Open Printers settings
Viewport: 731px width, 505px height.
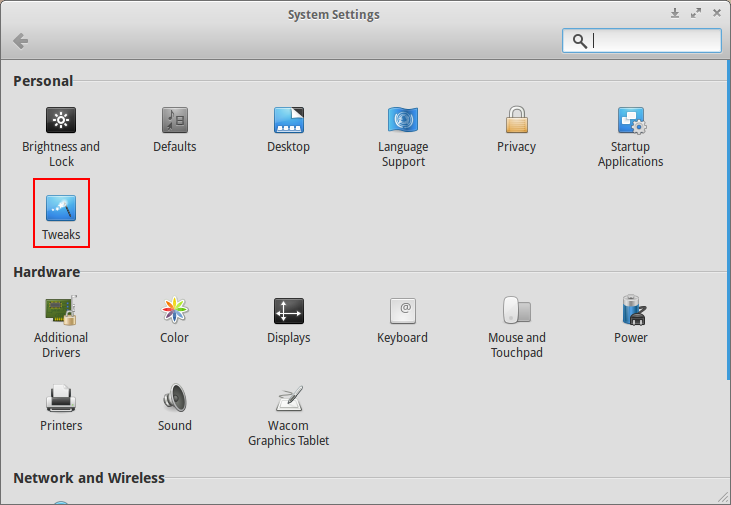pos(61,408)
